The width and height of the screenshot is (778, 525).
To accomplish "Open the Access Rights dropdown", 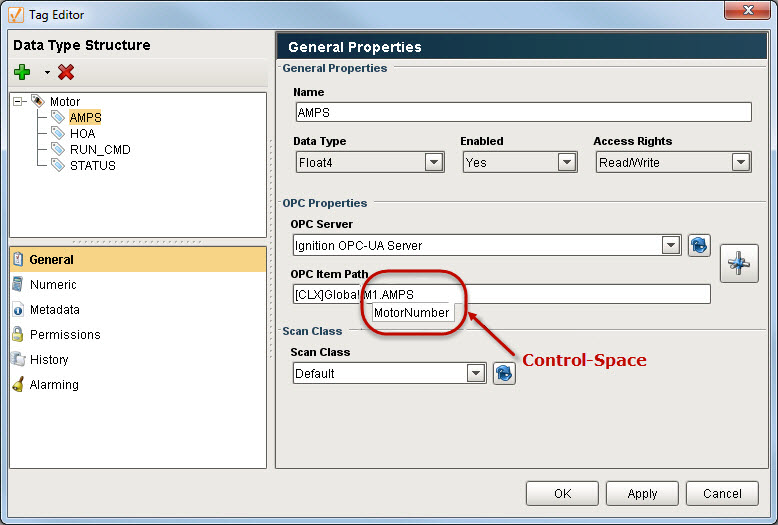I will [740, 162].
